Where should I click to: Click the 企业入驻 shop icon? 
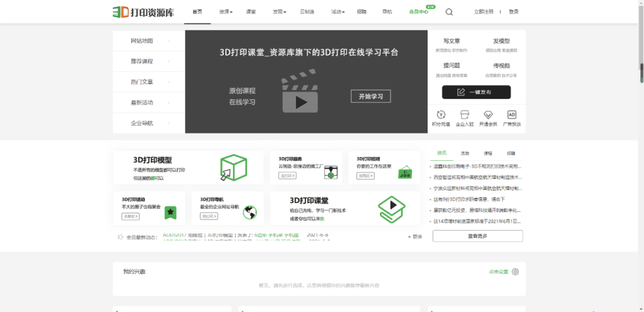[465, 114]
